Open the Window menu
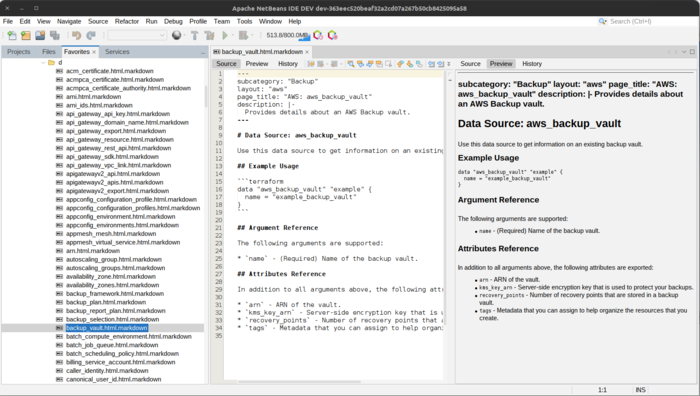The height and width of the screenshot is (396, 700). tap(270, 21)
